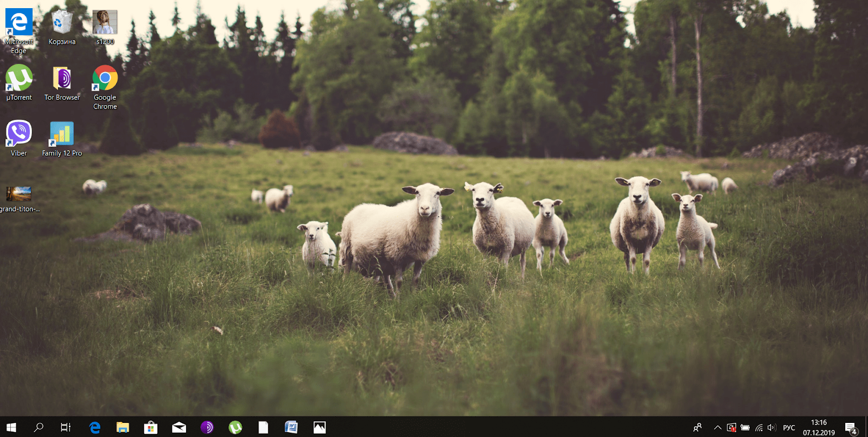Open the People button in taskbar
Viewport: 868px width, 437px height.
pyautogui.click(x=698, y=427)
